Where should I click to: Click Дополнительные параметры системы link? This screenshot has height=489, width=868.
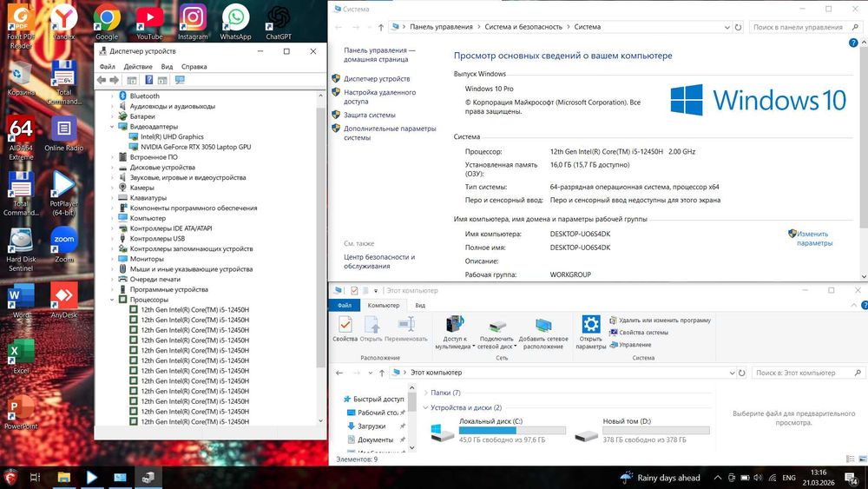(390, 133)
